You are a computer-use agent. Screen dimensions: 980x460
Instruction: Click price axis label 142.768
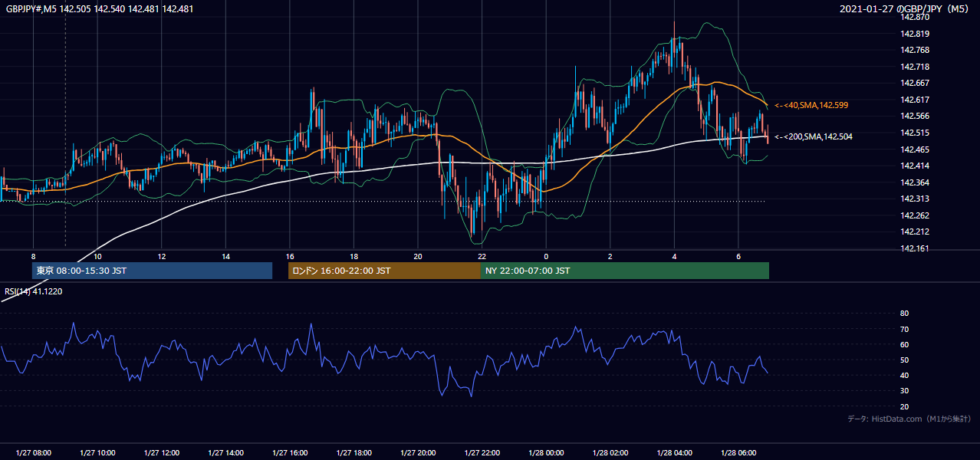[x=914, y=50]
